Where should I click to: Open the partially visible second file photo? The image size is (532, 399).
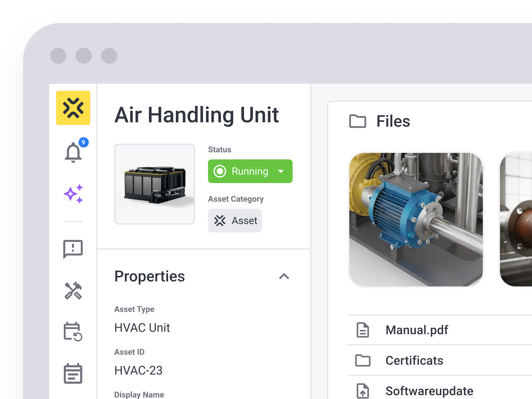click(516, 220)
